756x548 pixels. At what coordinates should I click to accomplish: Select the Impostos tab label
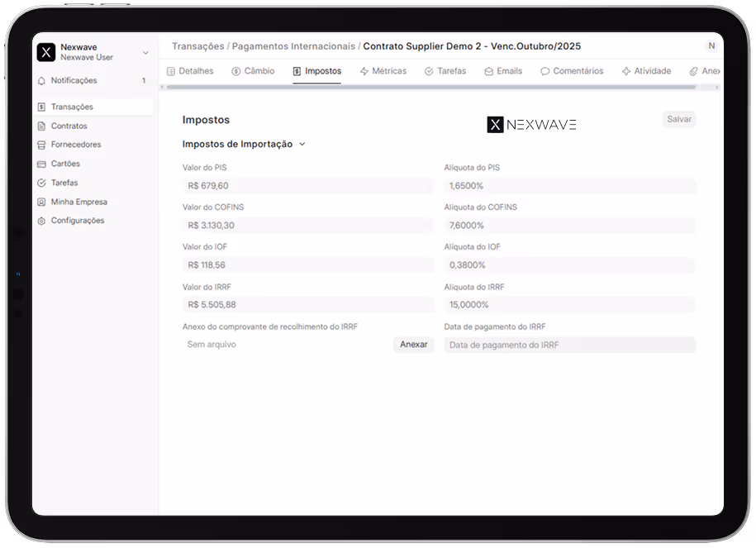tap(323, 71)
